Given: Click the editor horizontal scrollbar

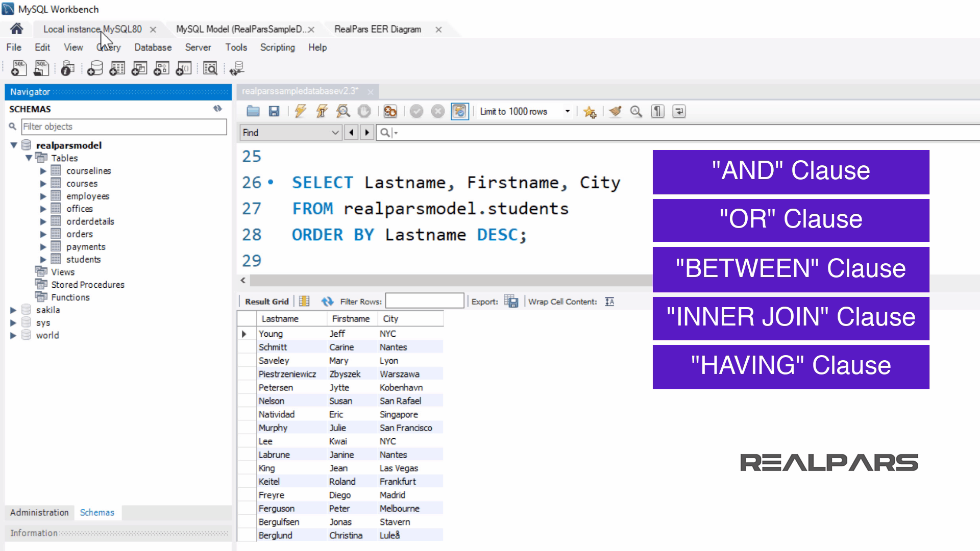Looking at the screenshot, I should (x=449, y=281).
